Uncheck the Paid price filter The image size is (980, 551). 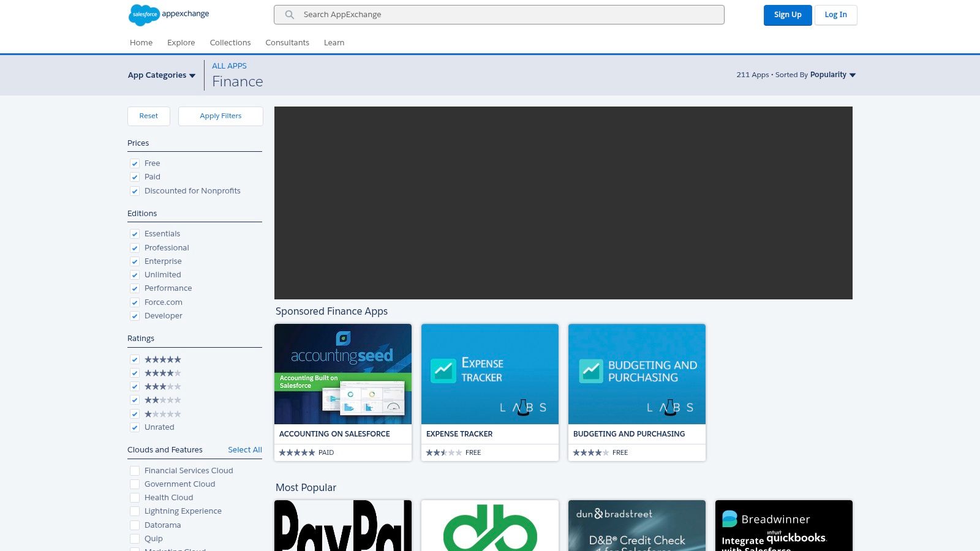(135, 177)
